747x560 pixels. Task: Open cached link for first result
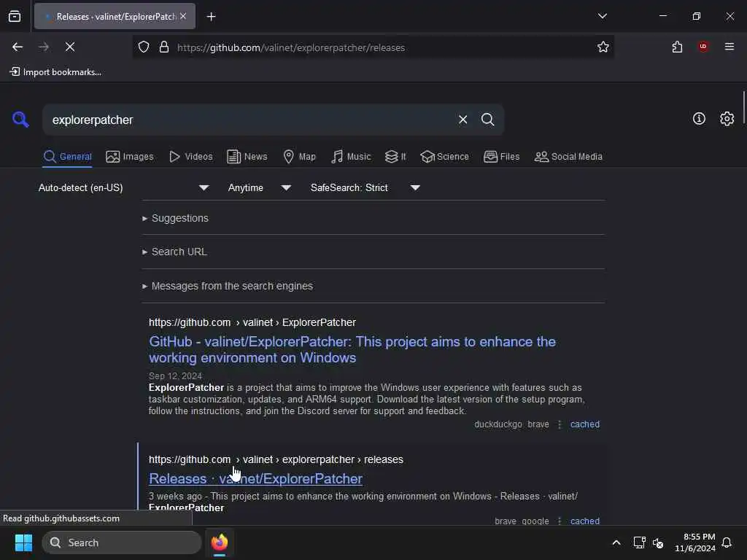(x=585, y=424)
